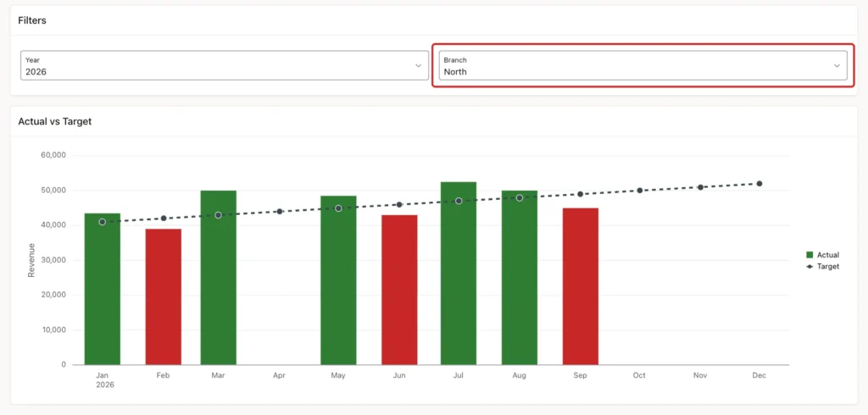
Task: Toggle the Target series in legend
Action: point(822,266)
